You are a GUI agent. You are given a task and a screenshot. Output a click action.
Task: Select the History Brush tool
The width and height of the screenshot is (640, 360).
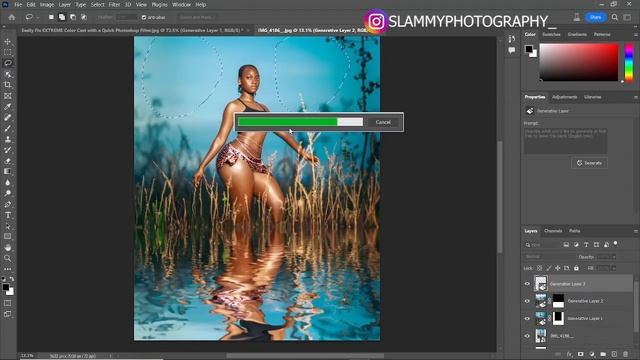8,150
